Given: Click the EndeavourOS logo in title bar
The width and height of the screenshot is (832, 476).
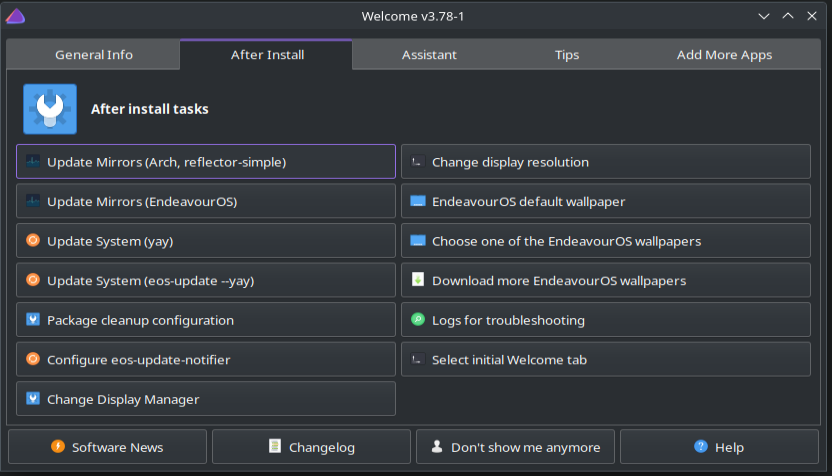Looking at the screenshot, I should click(15, 16).
